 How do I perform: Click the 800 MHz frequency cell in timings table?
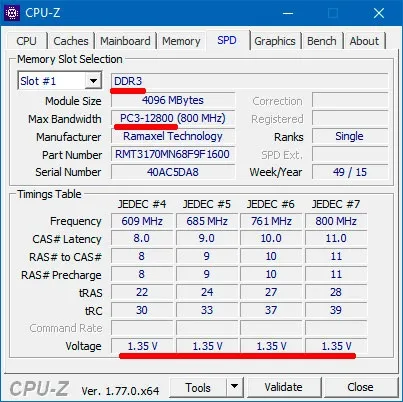point(336,221)
